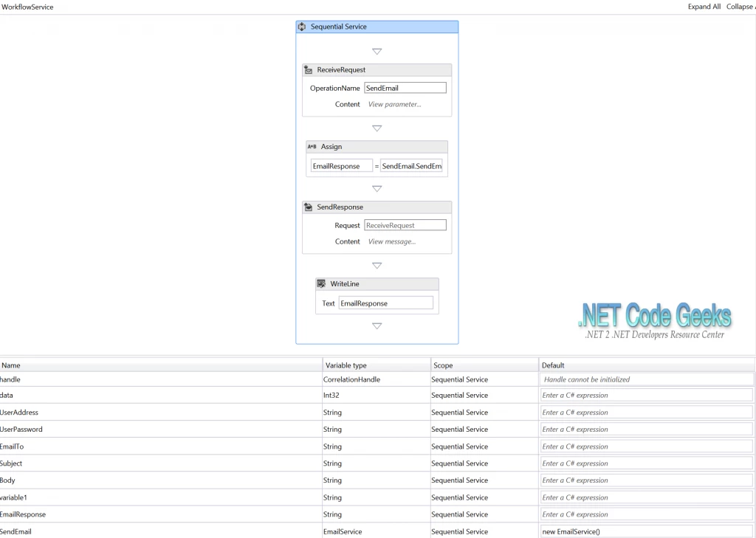The height and width of the screenshot is (538, 756).
Task: Click the WriteLine activity icon
Action: pos(320,283)
